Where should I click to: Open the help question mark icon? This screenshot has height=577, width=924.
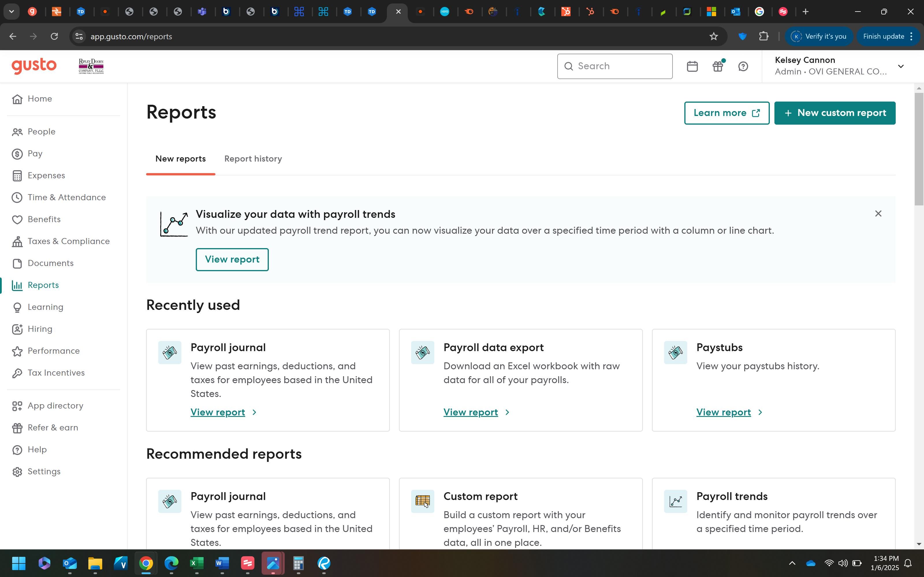point(743,66)
